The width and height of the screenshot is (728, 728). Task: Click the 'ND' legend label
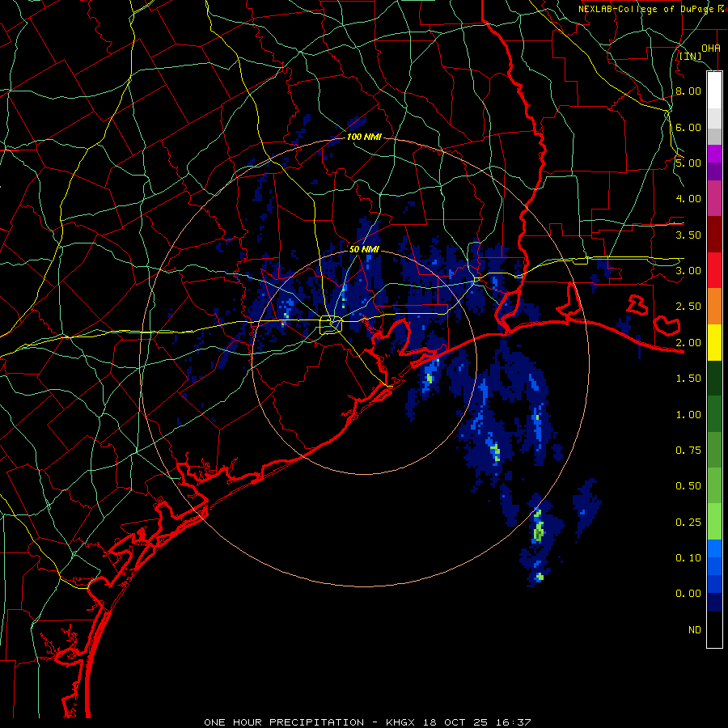(695, 630)
